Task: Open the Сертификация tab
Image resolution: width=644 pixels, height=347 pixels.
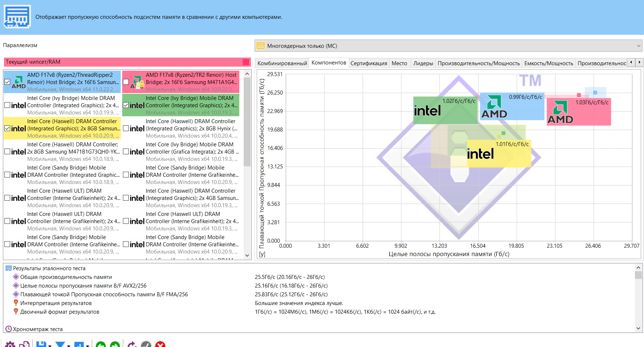Action: [x=369, y=63]
